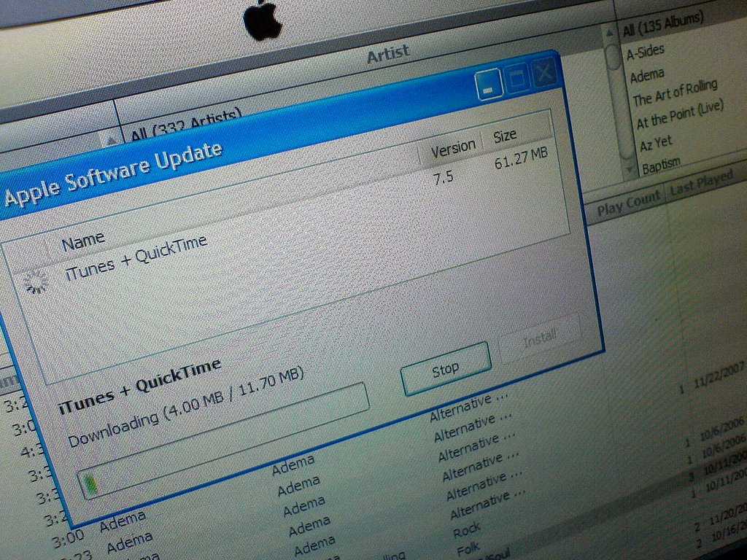Maximize the Apple Software Update window
Screen dimensions: 747x560
[x=517, y=79]
